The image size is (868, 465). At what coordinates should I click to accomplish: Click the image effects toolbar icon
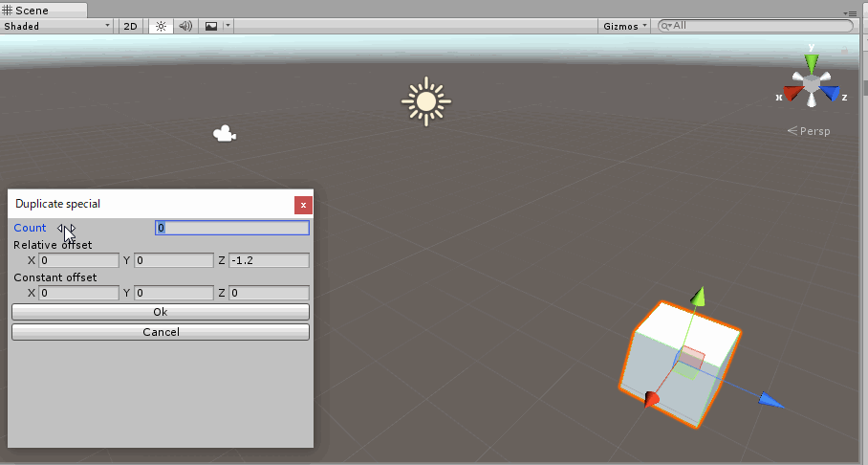211,26
